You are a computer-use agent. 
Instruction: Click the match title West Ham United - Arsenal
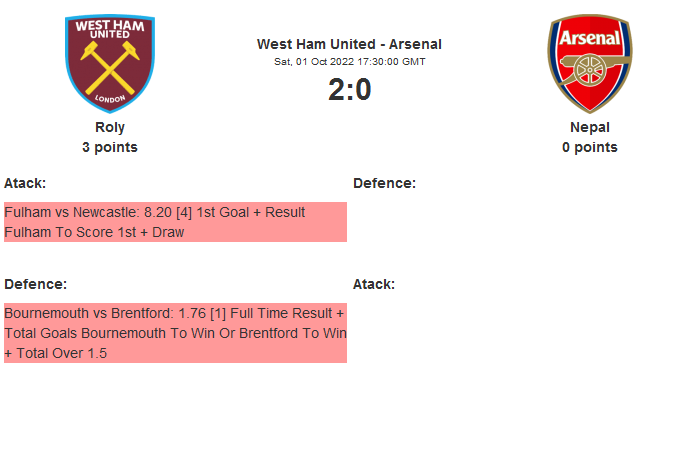pyautogui.click(x=349, y=44)
